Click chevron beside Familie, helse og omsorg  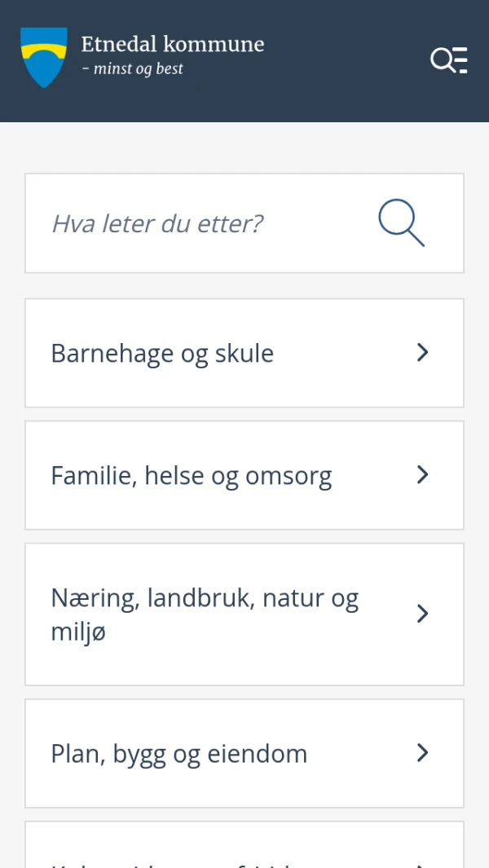point(422,474)
